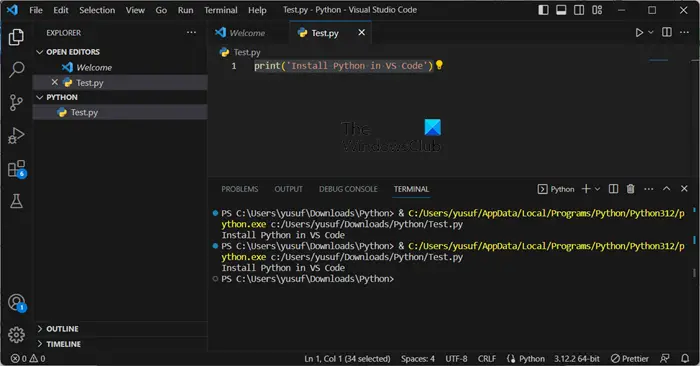Open the File menu
700x366 pixels.
click(36, 10)
